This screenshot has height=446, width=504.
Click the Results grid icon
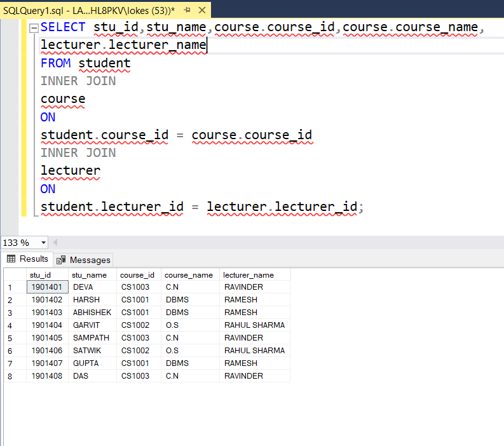click(x=11, y=259)
